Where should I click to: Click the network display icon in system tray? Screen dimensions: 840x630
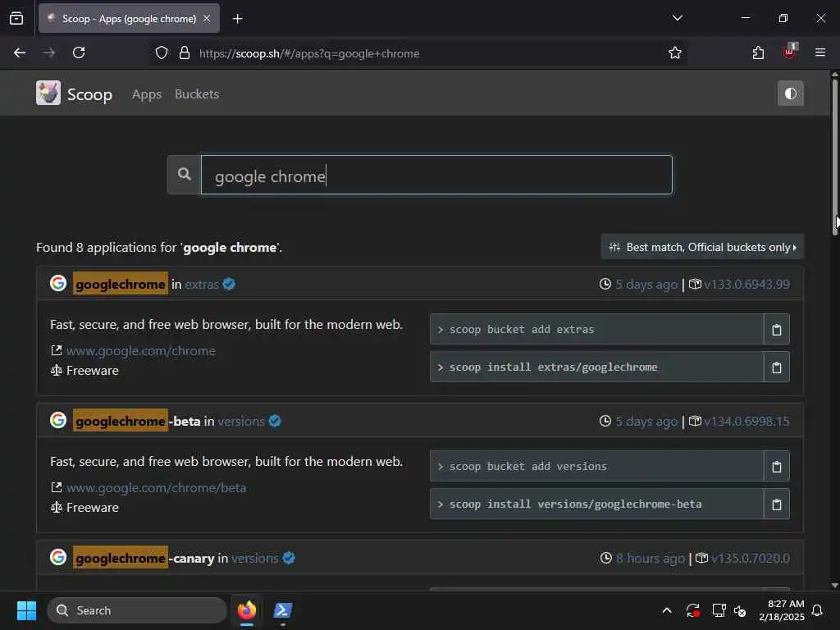[x=719, y=610]
